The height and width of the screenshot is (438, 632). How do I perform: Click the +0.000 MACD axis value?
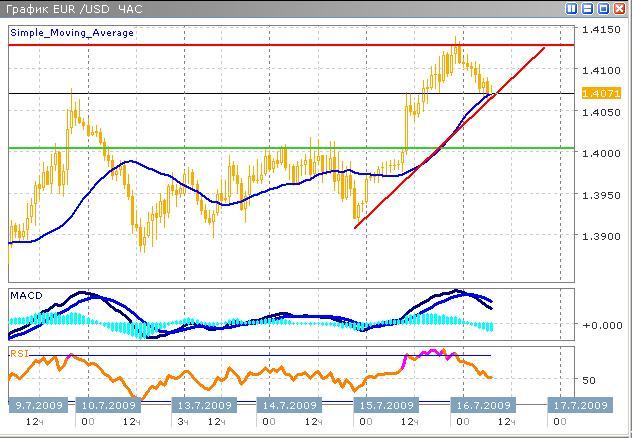[x=600, y=325]
